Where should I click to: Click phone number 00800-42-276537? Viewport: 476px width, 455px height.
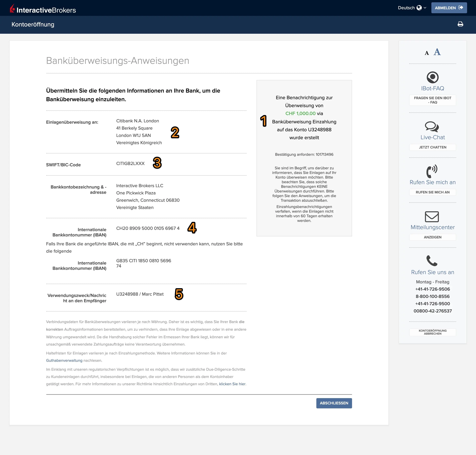click(x=432, y=311)
